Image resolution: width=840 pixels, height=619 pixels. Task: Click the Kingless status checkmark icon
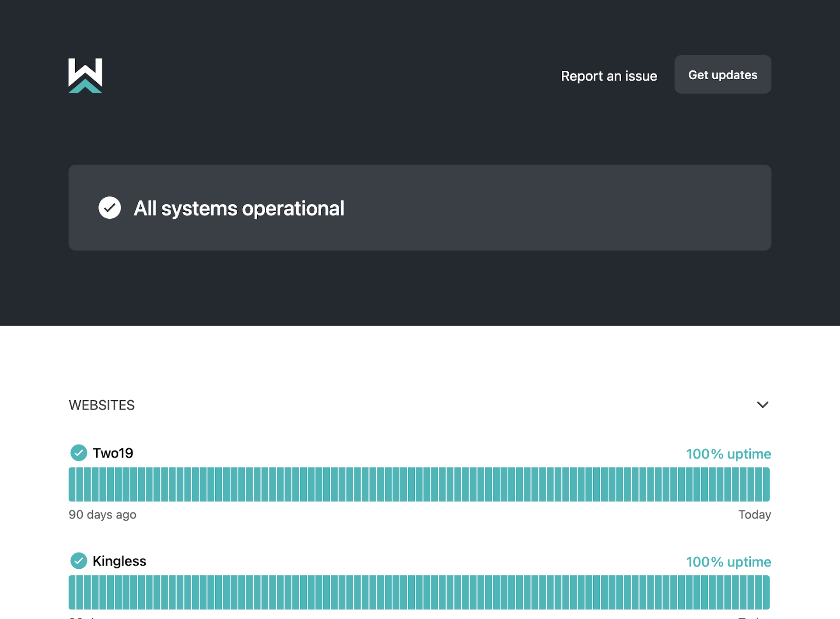coord(79,561)
